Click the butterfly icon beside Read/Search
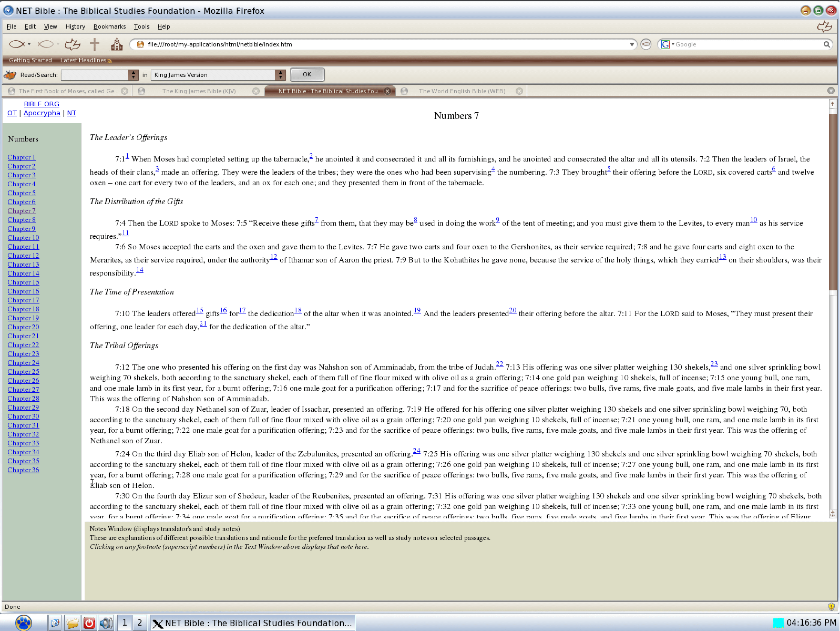 pos(10,75)
